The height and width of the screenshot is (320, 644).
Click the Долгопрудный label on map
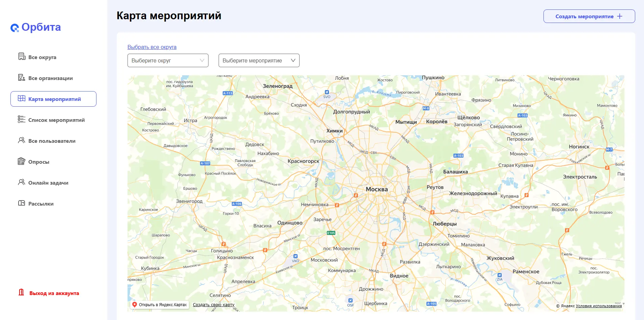click(x=352, y=112)
